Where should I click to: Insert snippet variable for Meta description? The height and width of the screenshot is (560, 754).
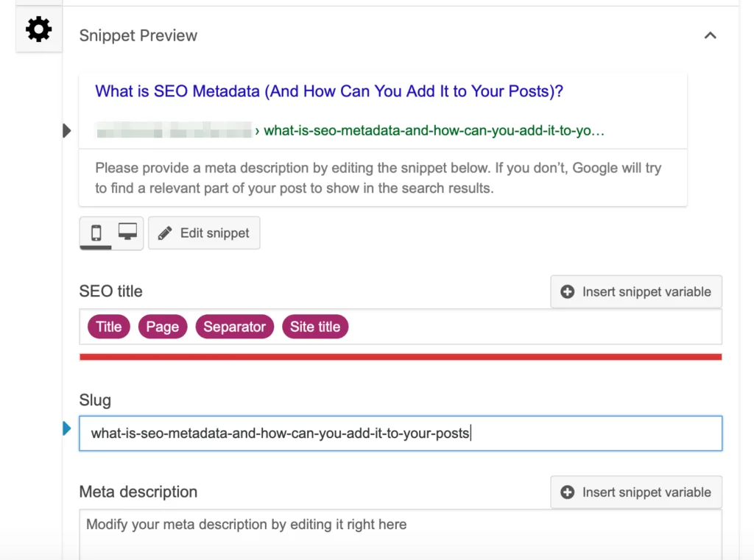pyautogui.click(x=636, y=492)
